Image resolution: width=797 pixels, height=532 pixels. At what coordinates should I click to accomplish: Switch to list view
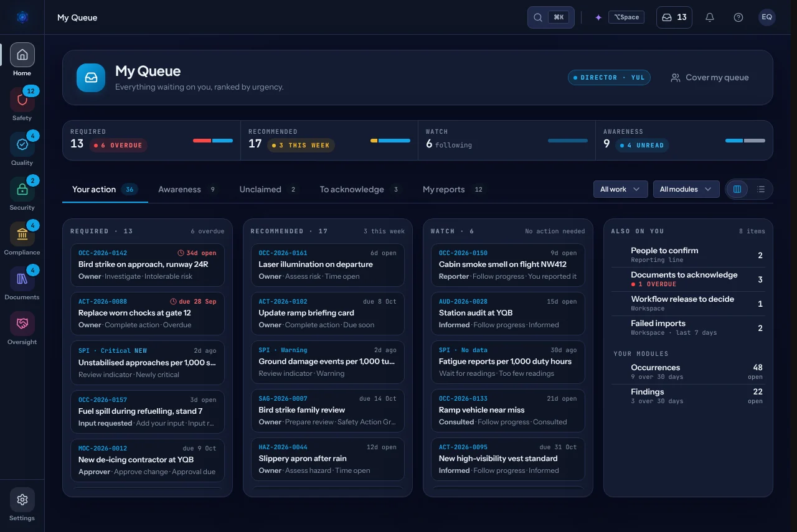point(761,189)
